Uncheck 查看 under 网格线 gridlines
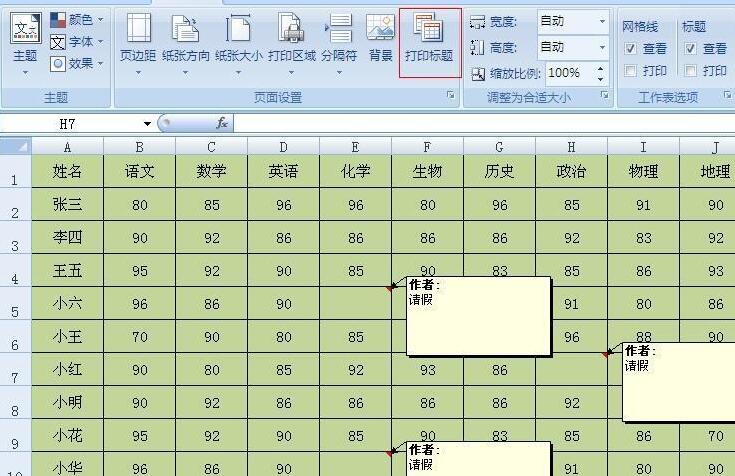 click(630, 48)
